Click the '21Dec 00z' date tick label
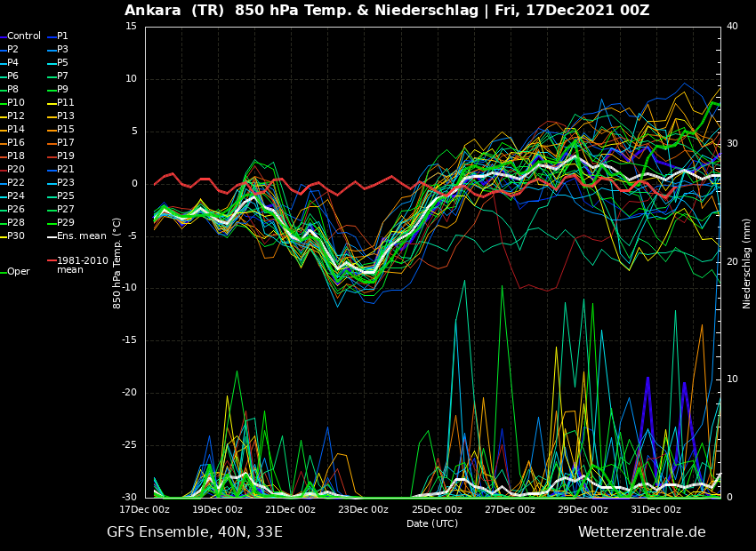This screenshot has height=551, width=756. tap(291, 509)
